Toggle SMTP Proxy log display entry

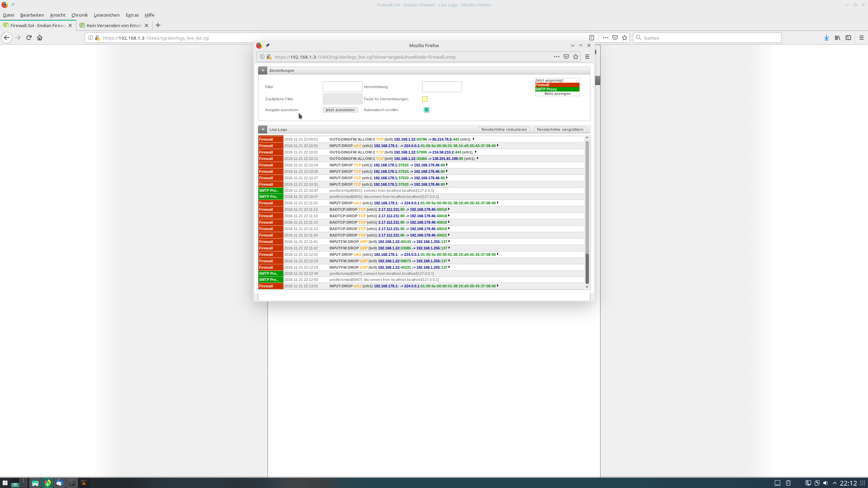click(557, 89)
